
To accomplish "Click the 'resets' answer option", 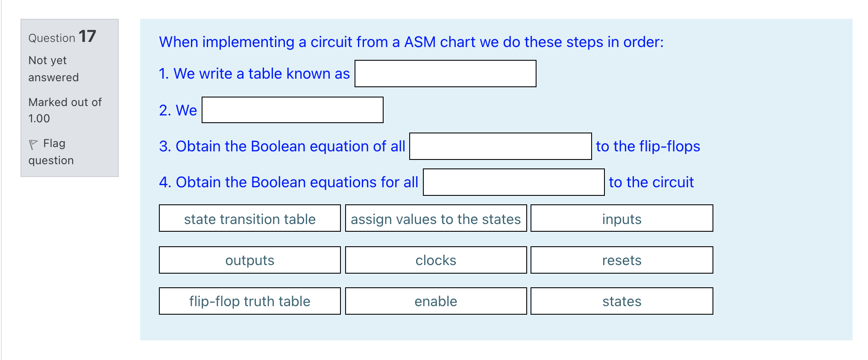I will (622, 260).
